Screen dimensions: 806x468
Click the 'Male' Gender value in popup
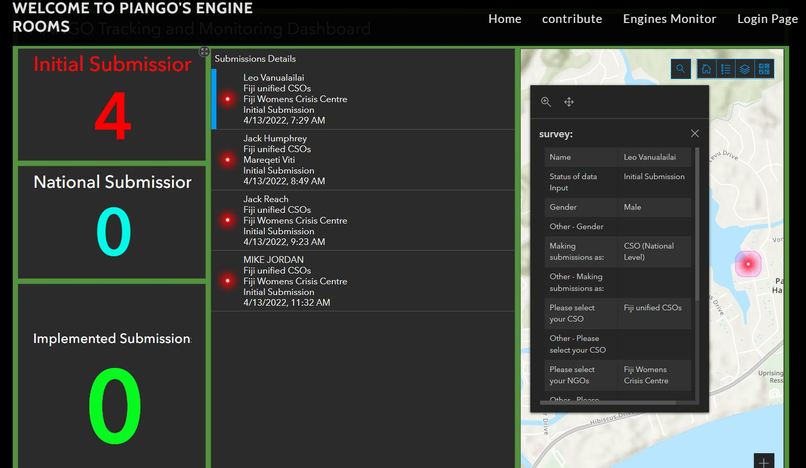pyautogui.click(x=632, y=207)
